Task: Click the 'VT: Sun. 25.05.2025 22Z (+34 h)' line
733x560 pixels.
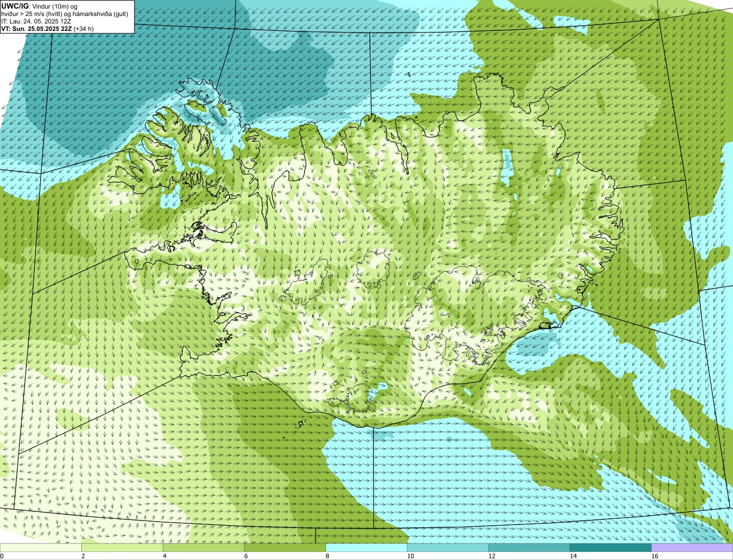Action: 48,28
